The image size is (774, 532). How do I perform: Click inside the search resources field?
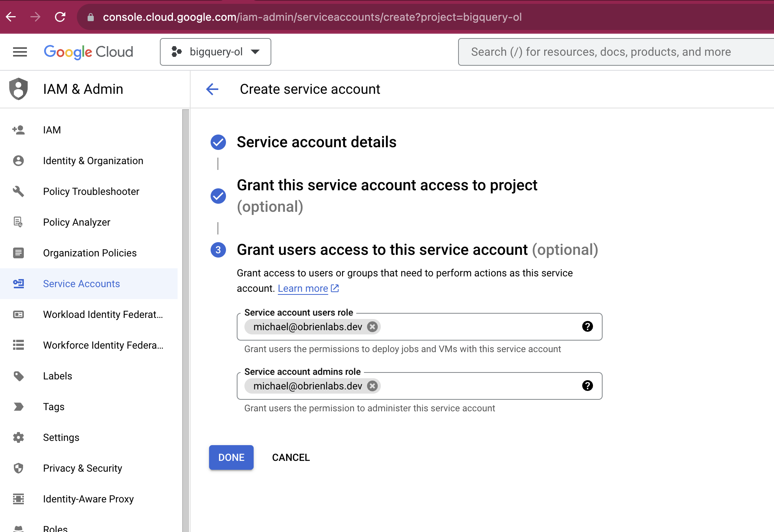(615, 52)
